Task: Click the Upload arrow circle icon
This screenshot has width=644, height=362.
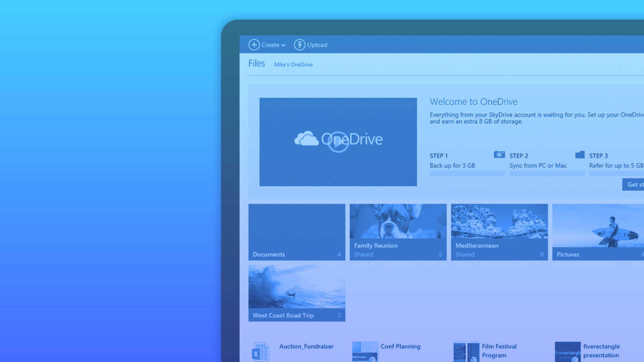Action: point(300,45)
